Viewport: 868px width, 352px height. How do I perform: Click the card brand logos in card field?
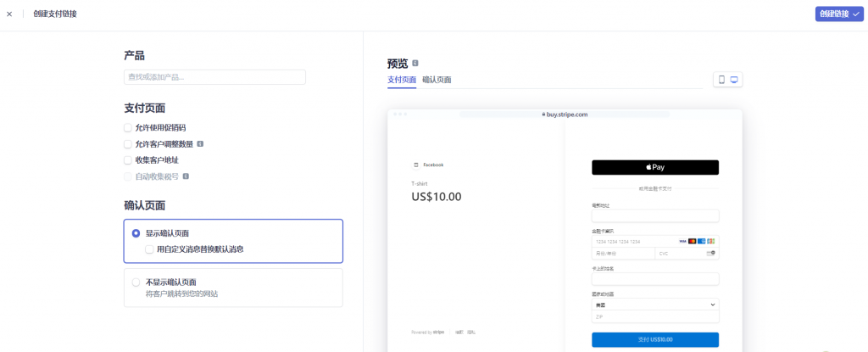(697, 241)
